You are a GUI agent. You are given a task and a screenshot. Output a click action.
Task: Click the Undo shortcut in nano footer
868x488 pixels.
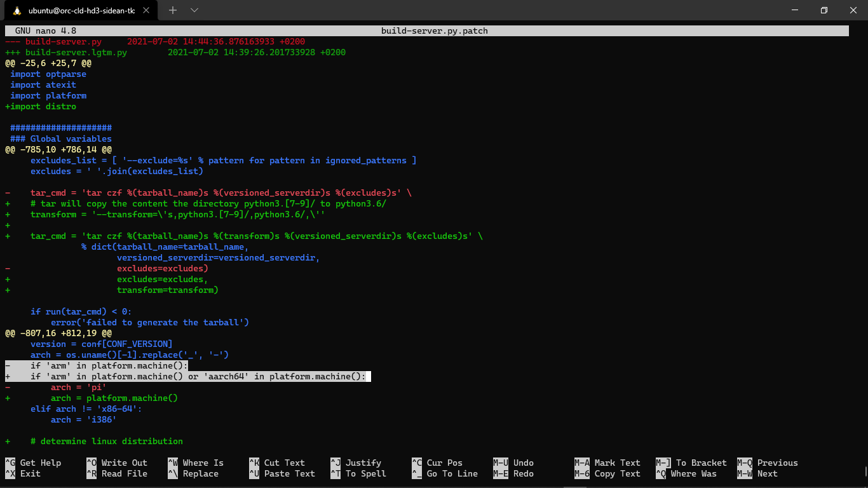pos(523,463)
